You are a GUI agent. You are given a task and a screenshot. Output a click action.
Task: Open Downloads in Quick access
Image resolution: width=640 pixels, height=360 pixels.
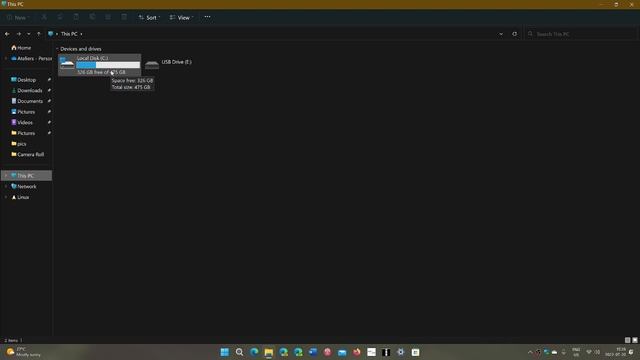(29, 90)
